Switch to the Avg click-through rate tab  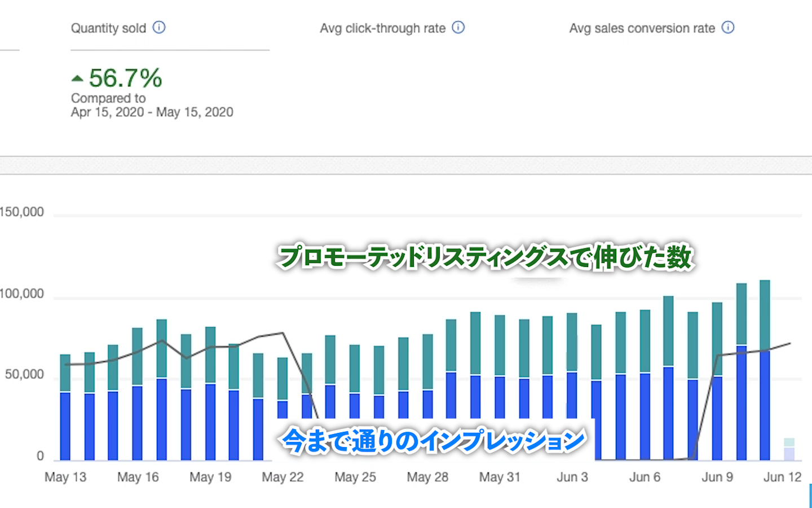382,28
